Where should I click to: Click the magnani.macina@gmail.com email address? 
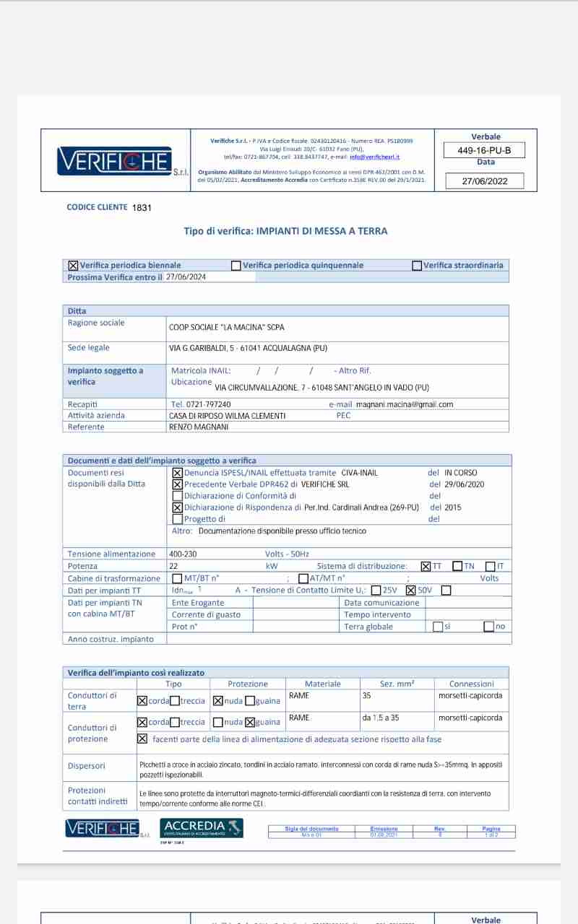405,404
